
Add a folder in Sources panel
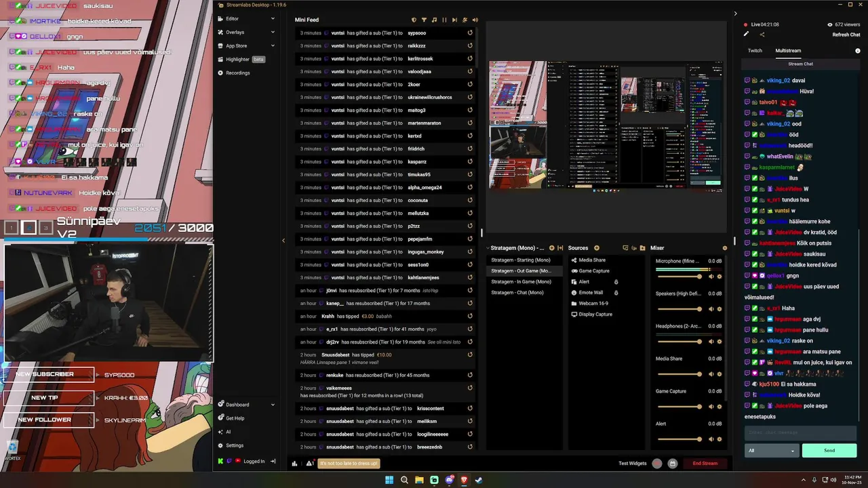643,248
